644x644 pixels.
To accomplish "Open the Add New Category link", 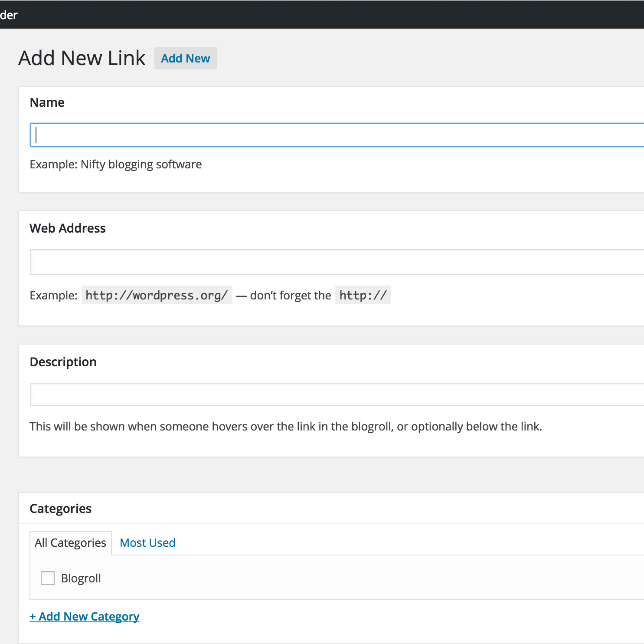I will (84, 616).
